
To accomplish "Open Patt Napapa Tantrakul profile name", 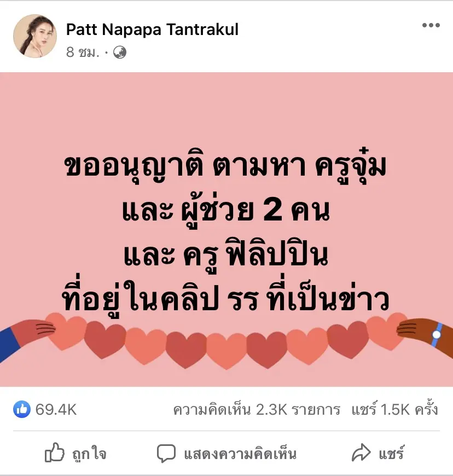I will point(152,30).
